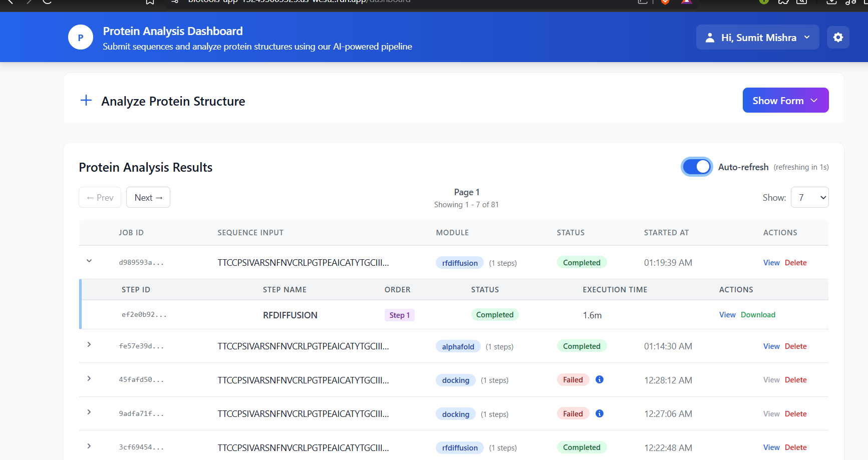Toggle the Auto-refresh switch

[x=696, y=167]
